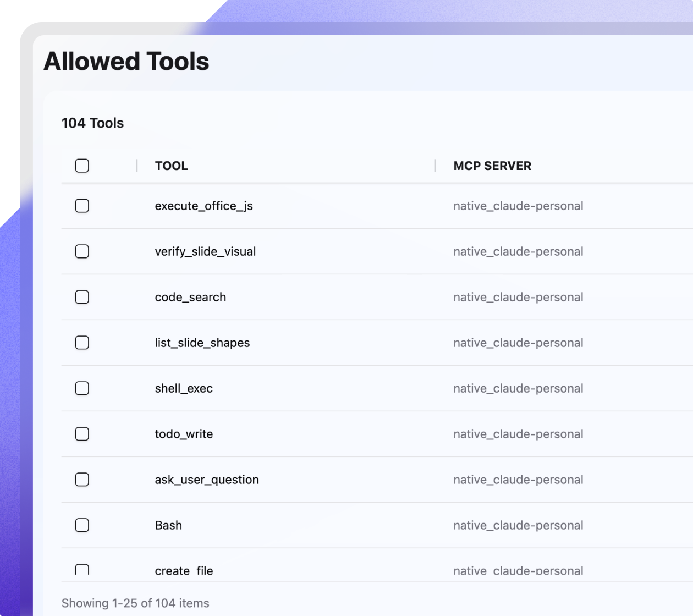Click native_claude-personal in Bash row

(x=518, y=526)
